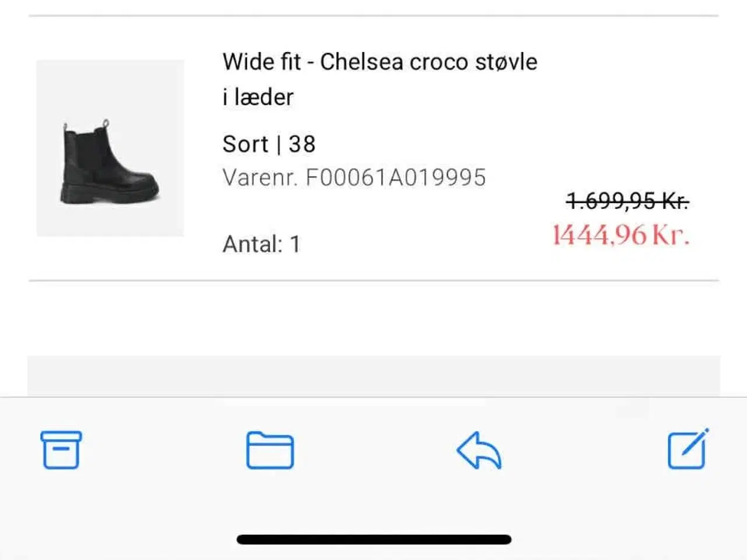The height and width of the screenshot is (560, 747).
Task: Select the 'Sort | 38' variant text
Action: coord(268,143)
